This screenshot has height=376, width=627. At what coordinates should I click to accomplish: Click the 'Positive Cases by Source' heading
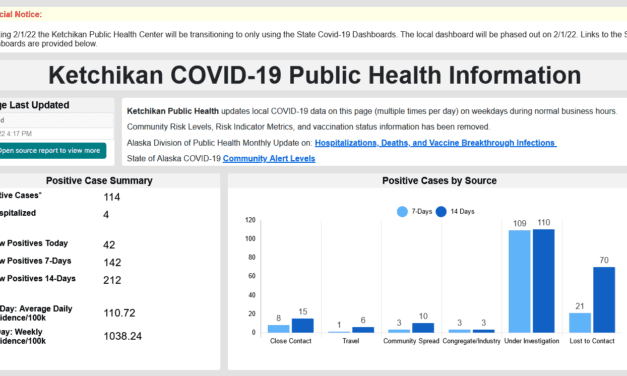tap(439, 181)
